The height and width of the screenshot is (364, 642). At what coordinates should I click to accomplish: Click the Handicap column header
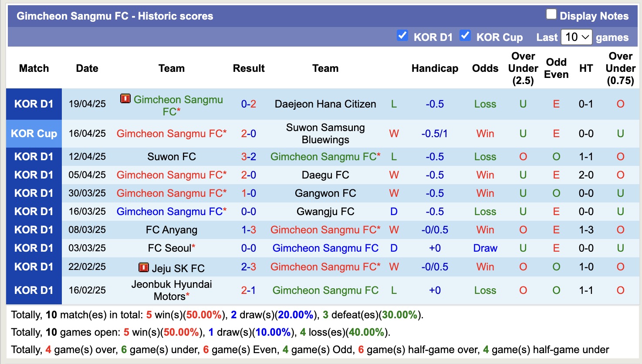pos(434,68)
